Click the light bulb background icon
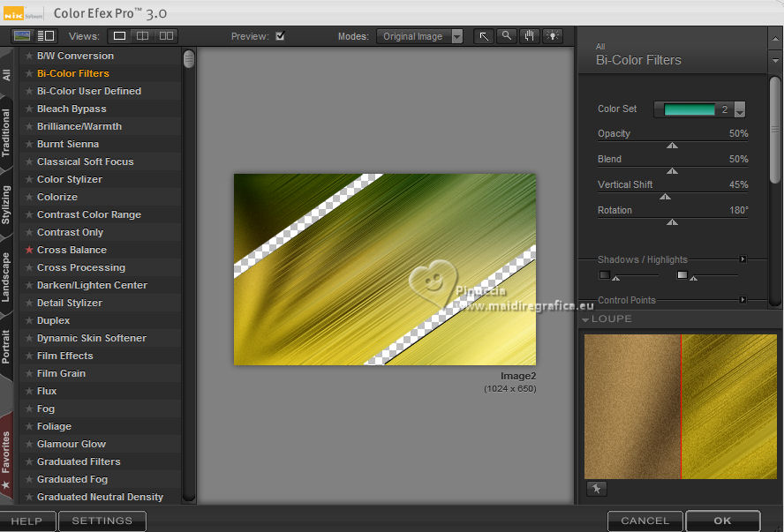784x532 pixels. point(553,36)
